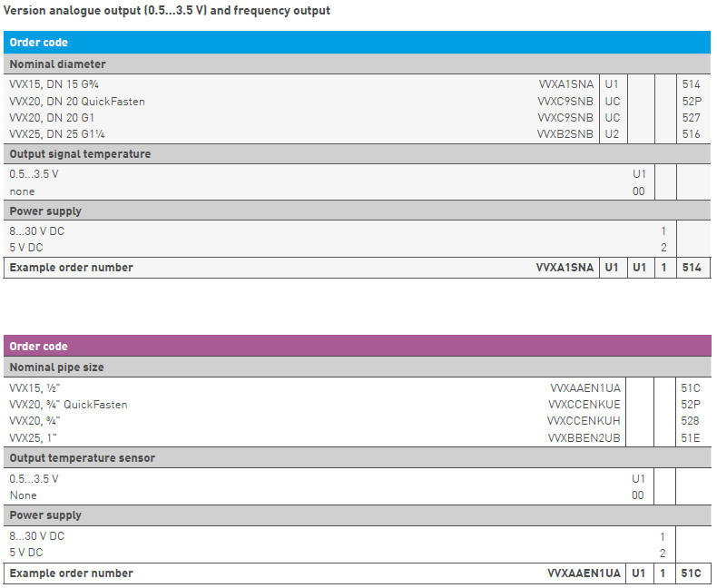Select the 'Output temperature sensor' section heading
The image size is (717, 588).
pos(83,457)
